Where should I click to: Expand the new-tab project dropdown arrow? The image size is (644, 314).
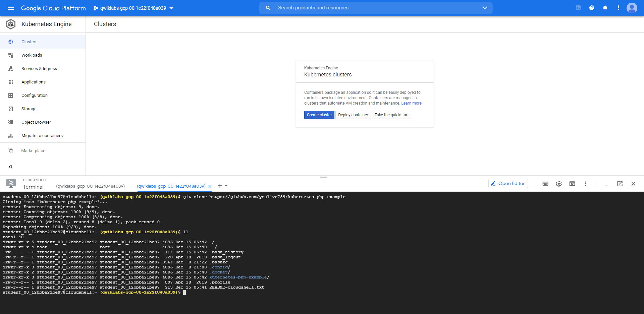(x=226, y=186)
